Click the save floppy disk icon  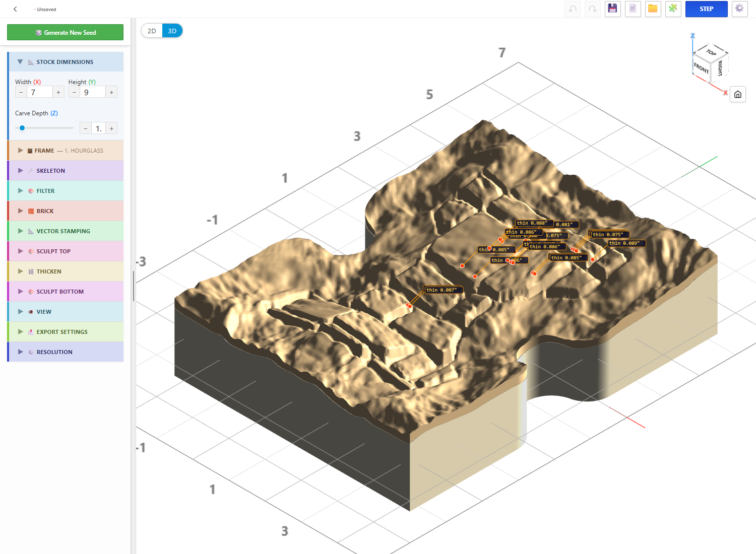point(612,9)
